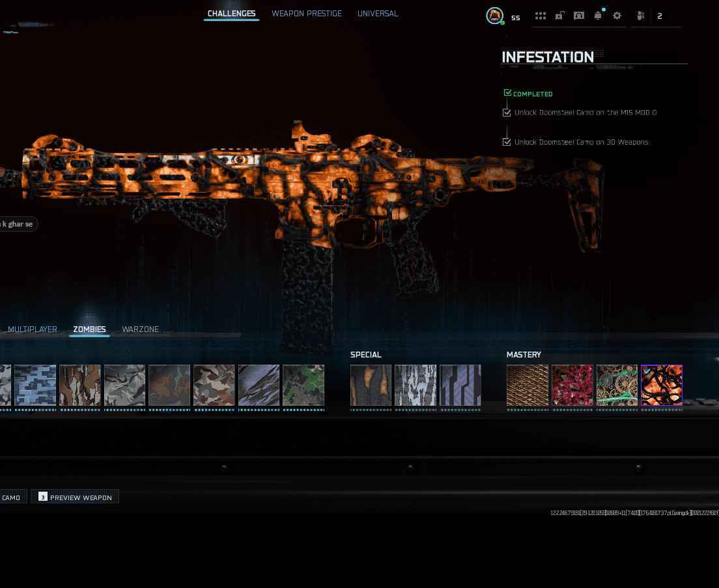Open the settings gear icon
The height and width of the screenshot is (588, 719).
coord(617,16)
